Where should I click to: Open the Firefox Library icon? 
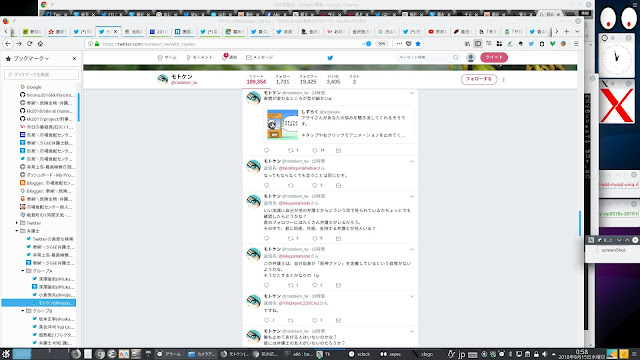(467, 44)
